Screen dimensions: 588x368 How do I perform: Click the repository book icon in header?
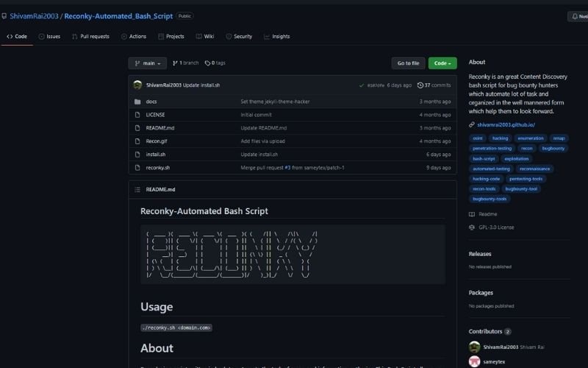[x=4, y=16]
